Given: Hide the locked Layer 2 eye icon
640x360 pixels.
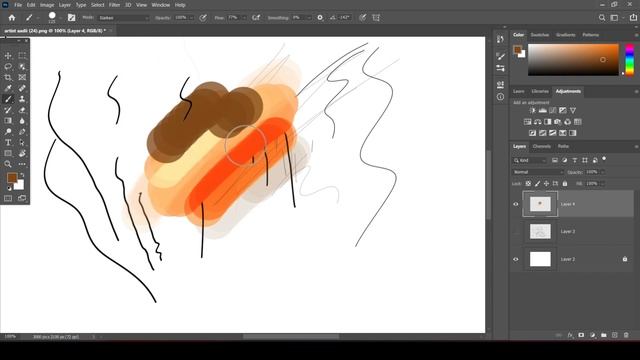Looking at the screenshot, I should [x=516, y=259].
